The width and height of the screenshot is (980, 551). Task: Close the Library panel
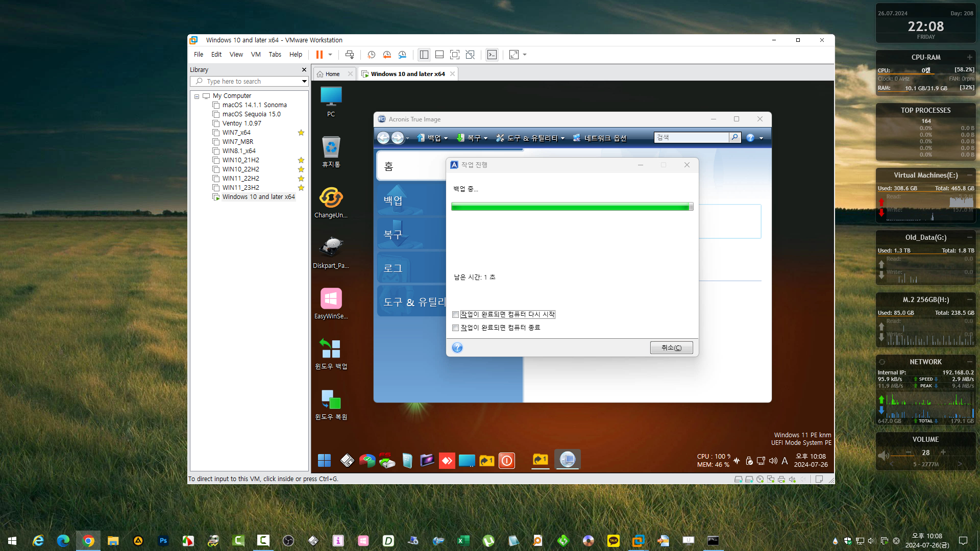[x=304, y=70]
